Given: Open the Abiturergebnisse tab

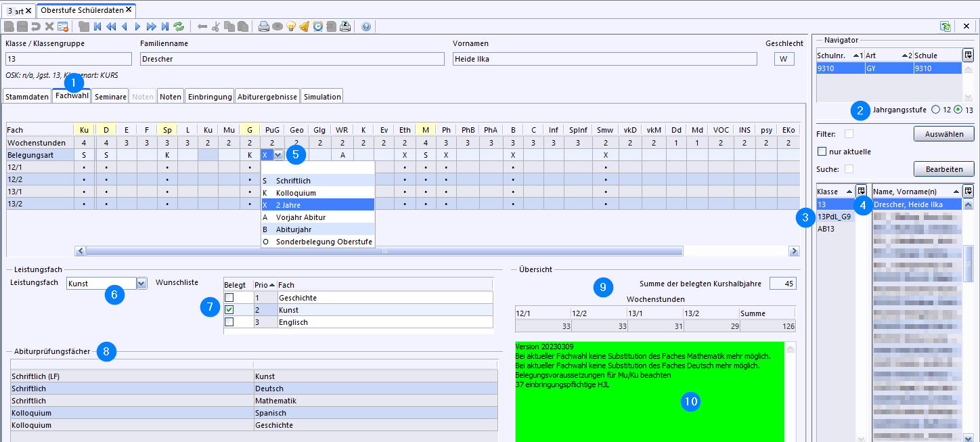Looking at the screenshot, I should tap(267, 97).
